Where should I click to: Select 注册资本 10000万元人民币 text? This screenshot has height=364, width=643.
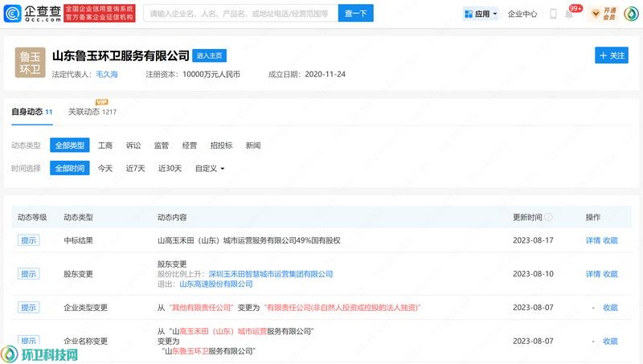pos(193,74)
